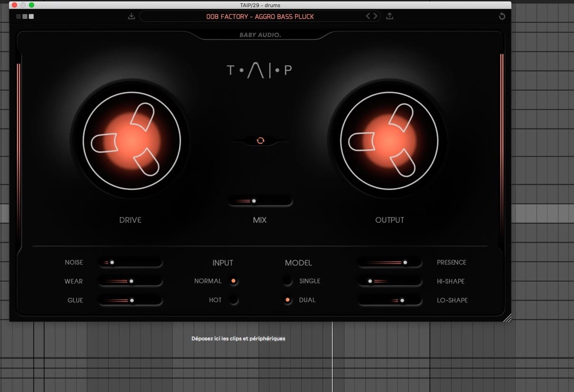Select the smallest GUI size square
574x392 pixels.
(x=19, y=16)
